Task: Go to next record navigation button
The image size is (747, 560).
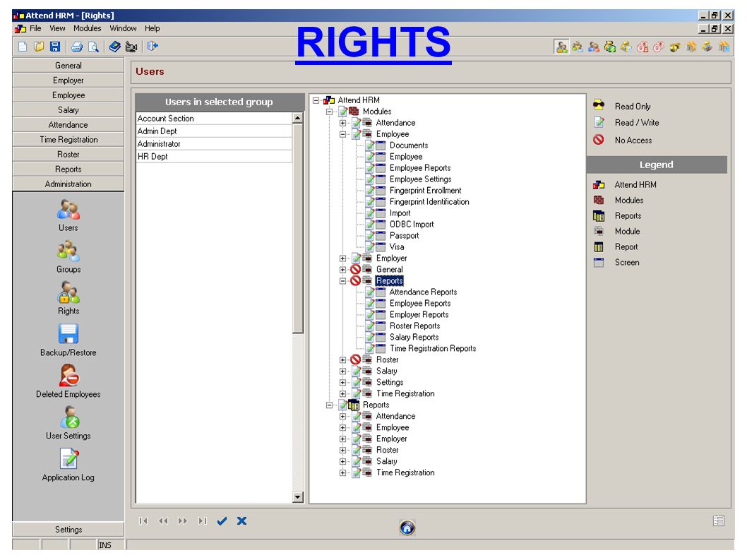Action: (182, 521)
